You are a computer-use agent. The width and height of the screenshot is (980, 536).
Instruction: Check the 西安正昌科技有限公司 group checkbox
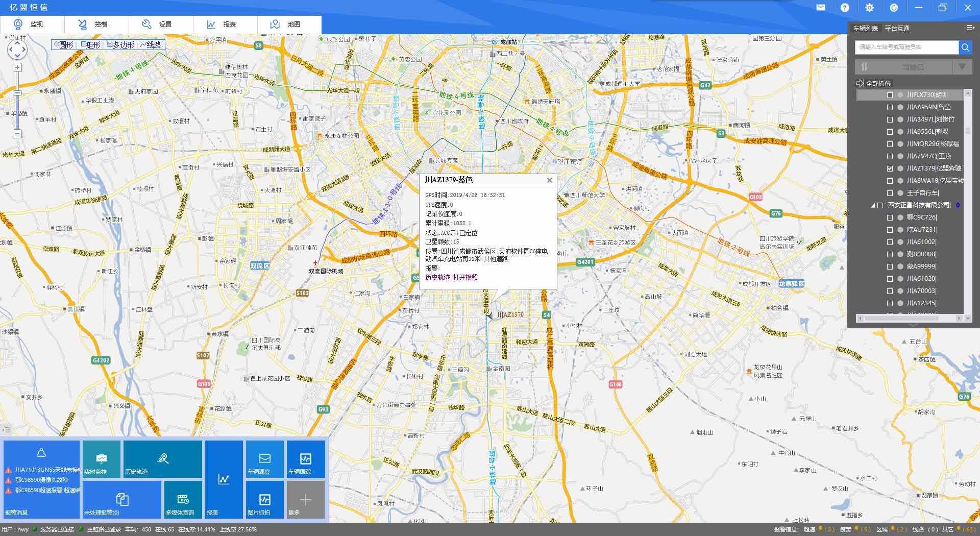click(x=880, y=205)
